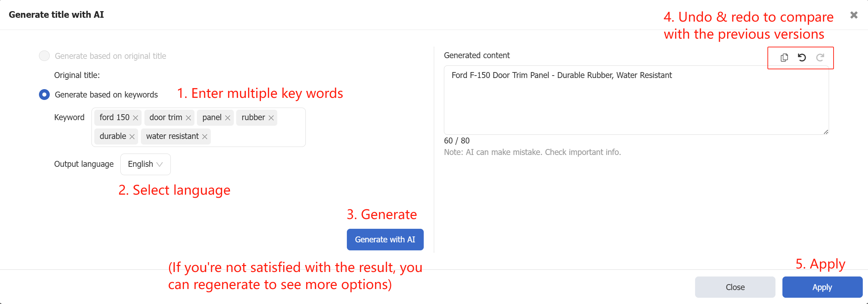Image resolution: width=868 pixels, height=304 pixels.
Task: Apply the generated title
Action: (x=822, y=287)
